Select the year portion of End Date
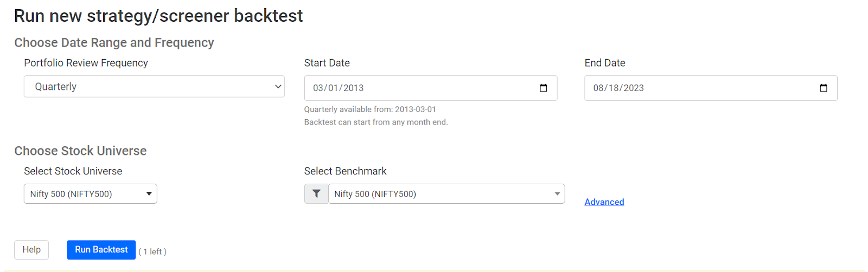Viewport: 868px width, 272px height. [x=634, y=88]
